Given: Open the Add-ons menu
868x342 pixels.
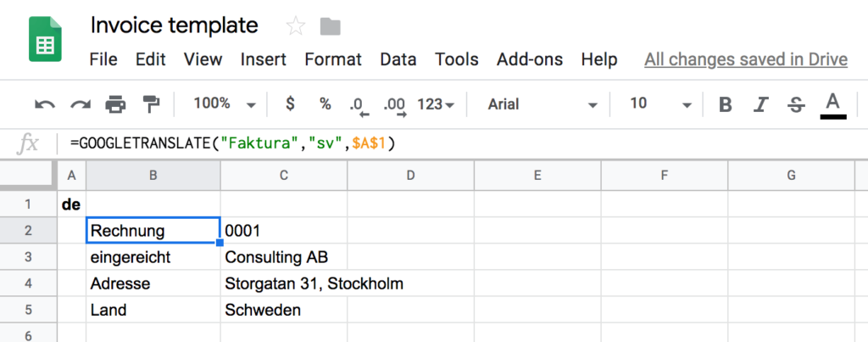Looking at the screenshot, I should [x=530, y=59].
